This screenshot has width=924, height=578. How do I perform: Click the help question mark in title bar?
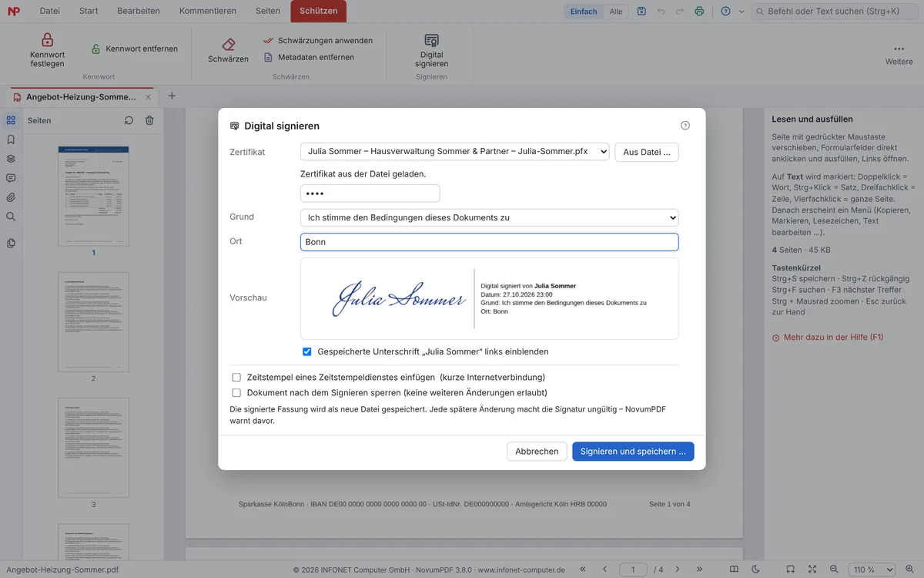[x=725, y=12]
